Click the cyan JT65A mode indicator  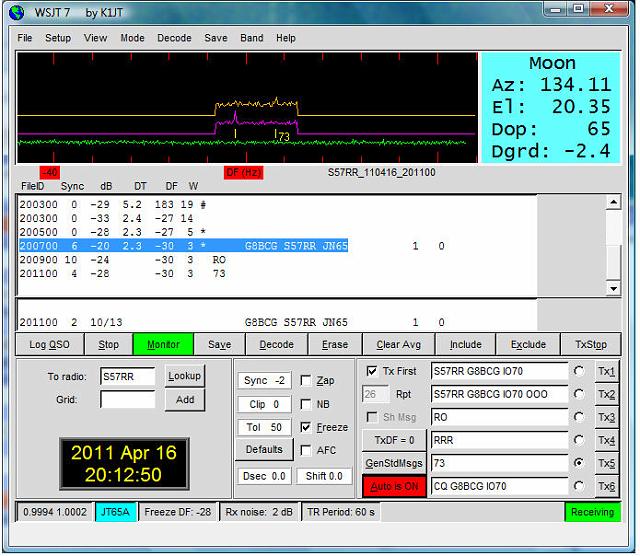116,512
